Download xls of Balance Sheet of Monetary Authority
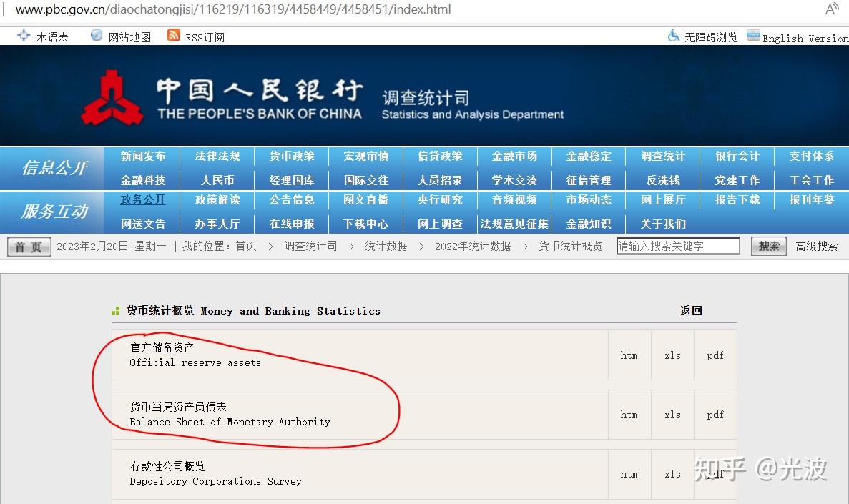 [x=672, y=415]
